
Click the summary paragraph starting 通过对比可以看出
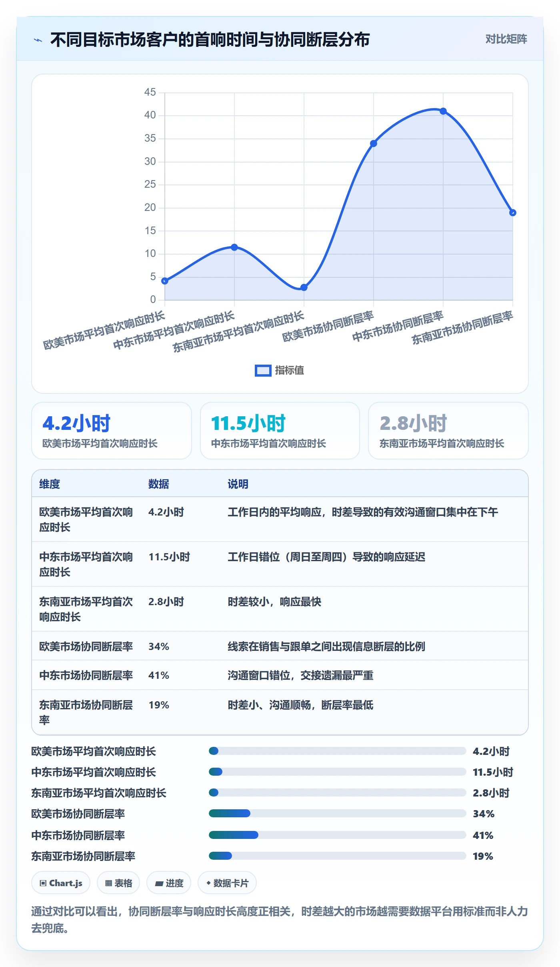[x=280, y=920]
